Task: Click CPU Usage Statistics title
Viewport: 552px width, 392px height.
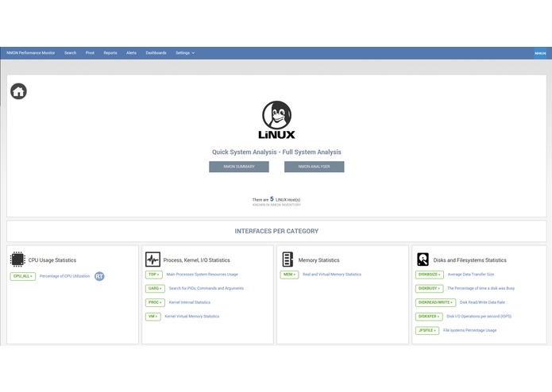Action: [x=52, y=260]
